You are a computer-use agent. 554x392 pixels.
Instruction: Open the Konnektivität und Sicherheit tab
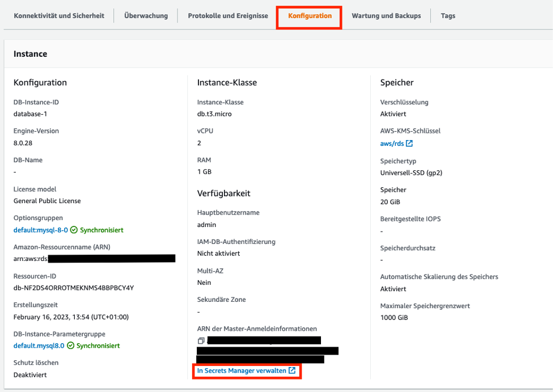pyautogui.click(x=59, y=16)
